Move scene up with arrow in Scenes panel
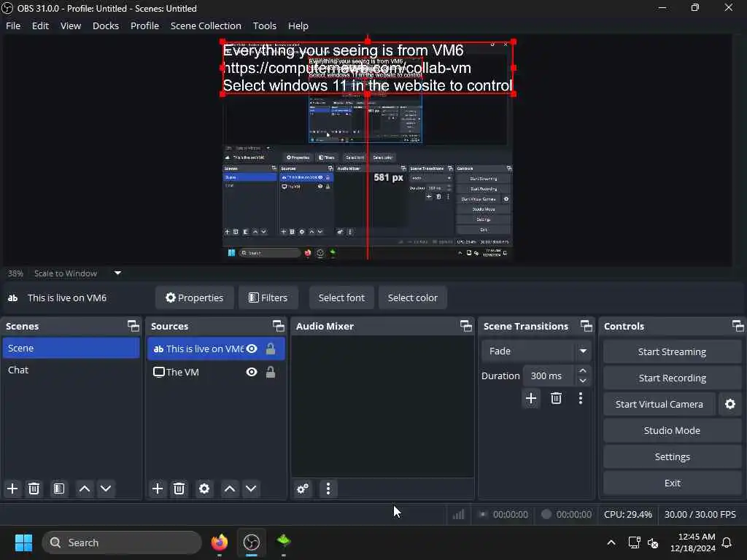This screenshot has height=560, width=747. point(85,489)
